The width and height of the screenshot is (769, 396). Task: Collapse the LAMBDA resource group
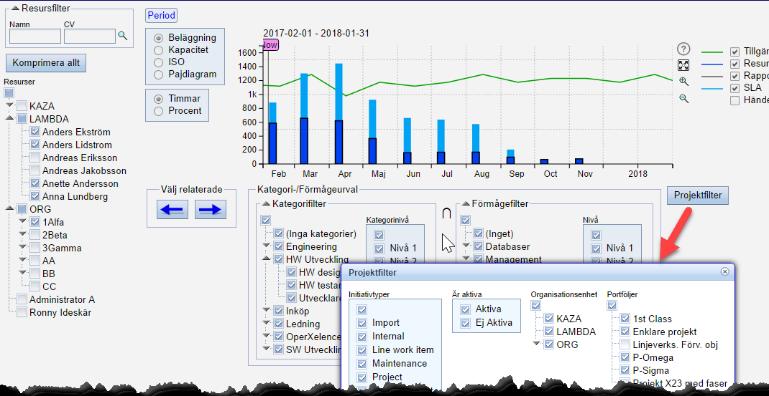(x=9, y=119)
